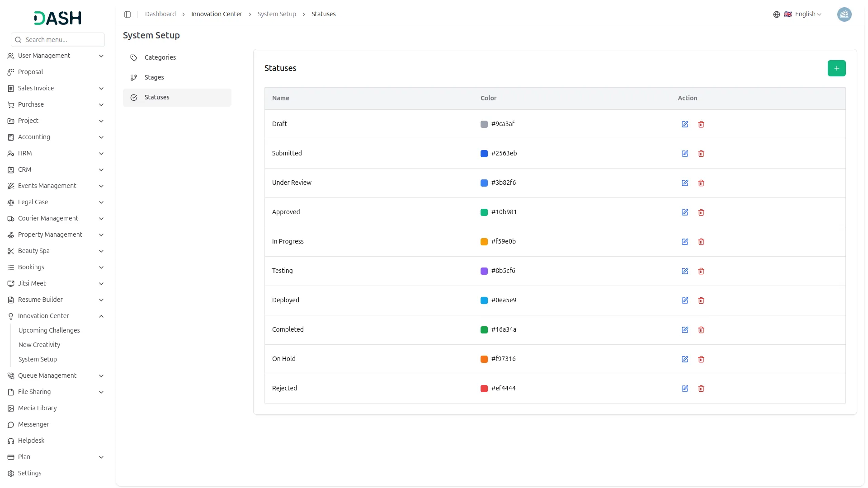
Task: Click the edit icon for Draft status
Action: click(685, 124)
